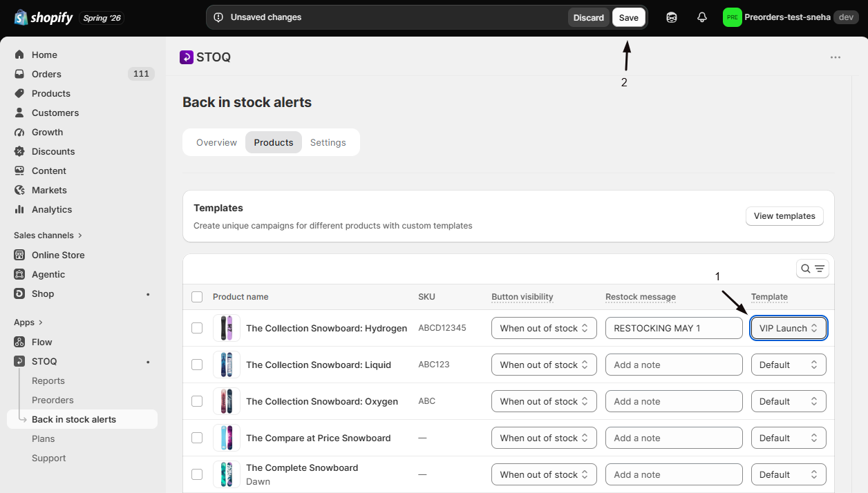868x493 pixels.
Task: Click the Online Store icon
Action: 19,255
